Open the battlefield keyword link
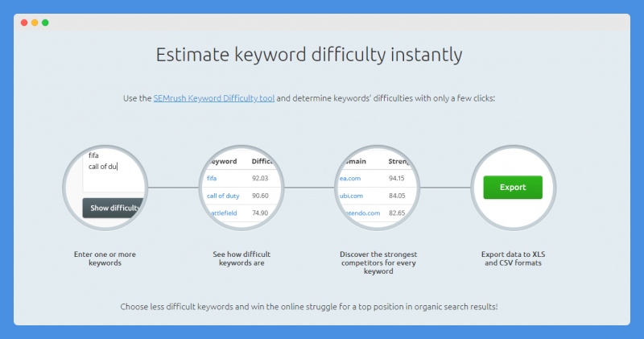 coord(224,213)
